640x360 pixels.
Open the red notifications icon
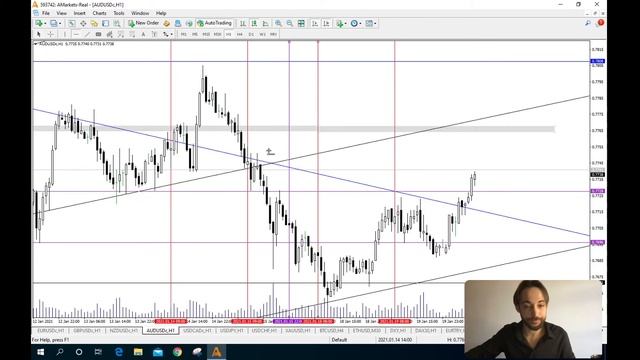[600, 23]
